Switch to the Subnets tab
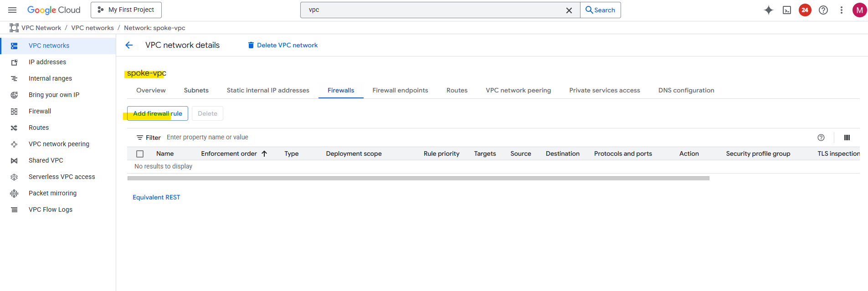The width and height of the screenshot is (868, 291). [x=196, y=90]
